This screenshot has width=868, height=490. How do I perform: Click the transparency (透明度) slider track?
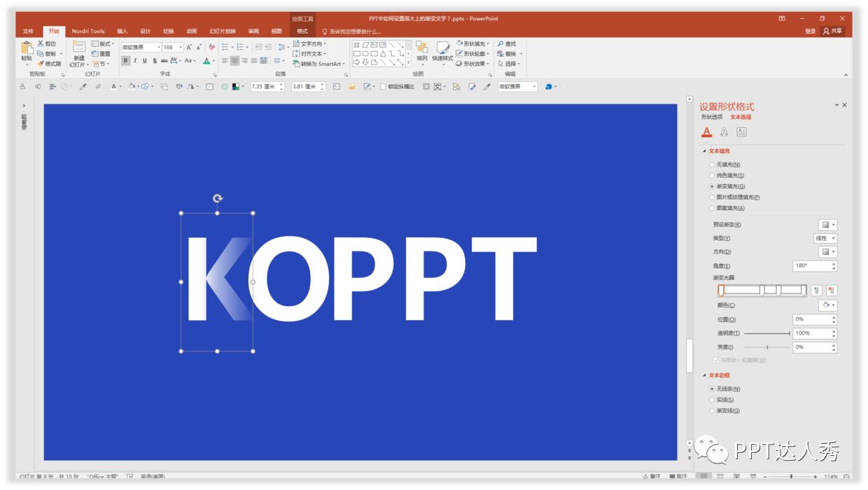766,333
